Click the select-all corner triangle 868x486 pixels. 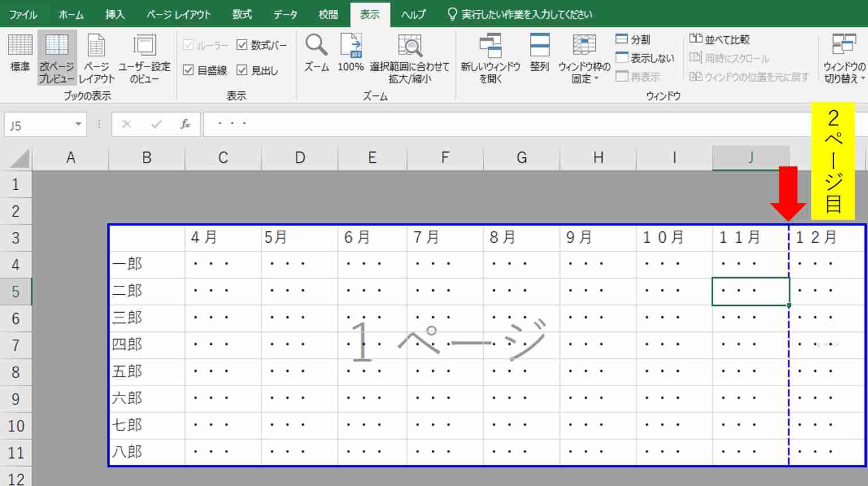pyautogui.click(x=19, y=158)
